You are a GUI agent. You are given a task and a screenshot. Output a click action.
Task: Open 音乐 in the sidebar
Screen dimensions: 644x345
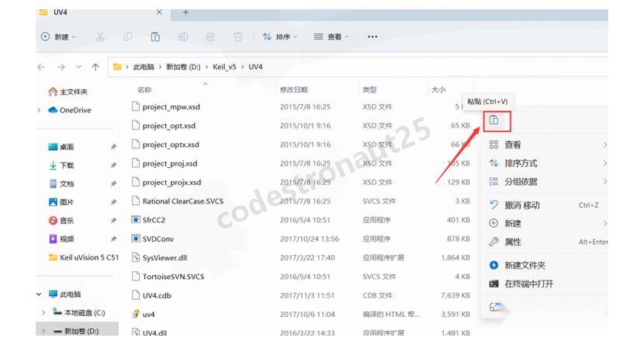(x=61, y=221)
